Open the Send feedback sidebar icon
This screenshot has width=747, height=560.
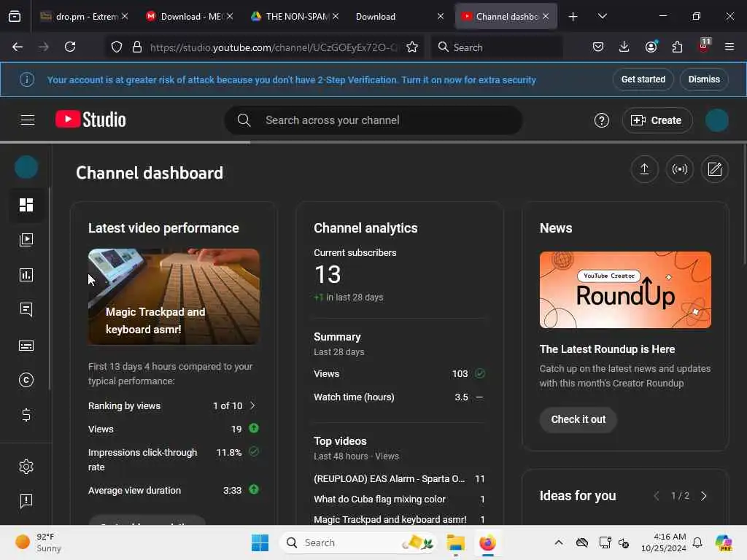coord(26,501)
